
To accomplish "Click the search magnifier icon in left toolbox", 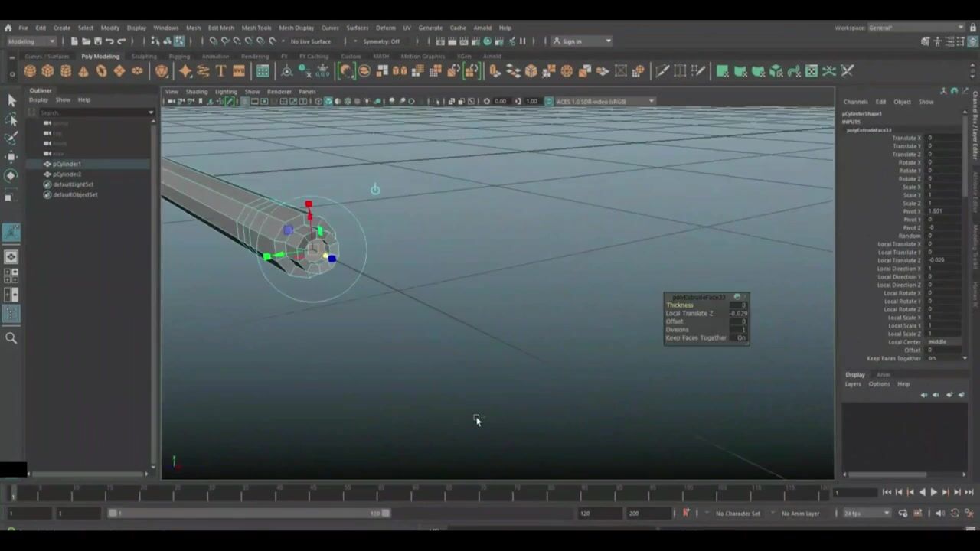I will (11, 337).
